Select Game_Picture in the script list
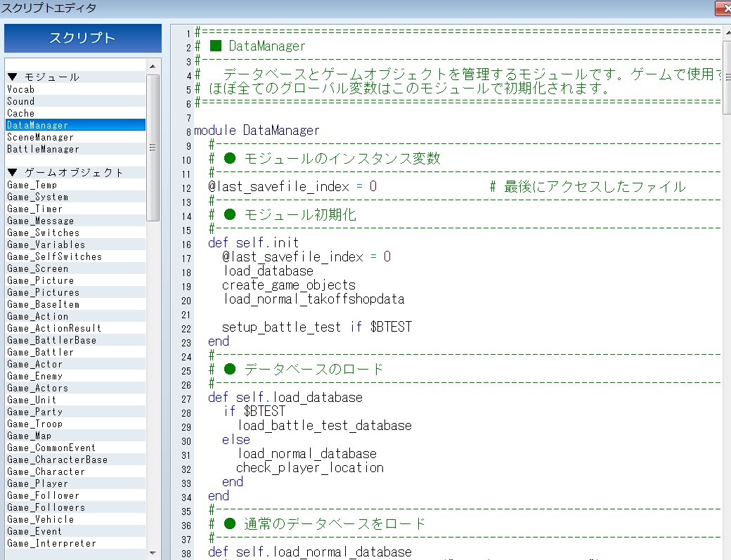This screenshot has height=560, width=731. (x=75, y=280)
